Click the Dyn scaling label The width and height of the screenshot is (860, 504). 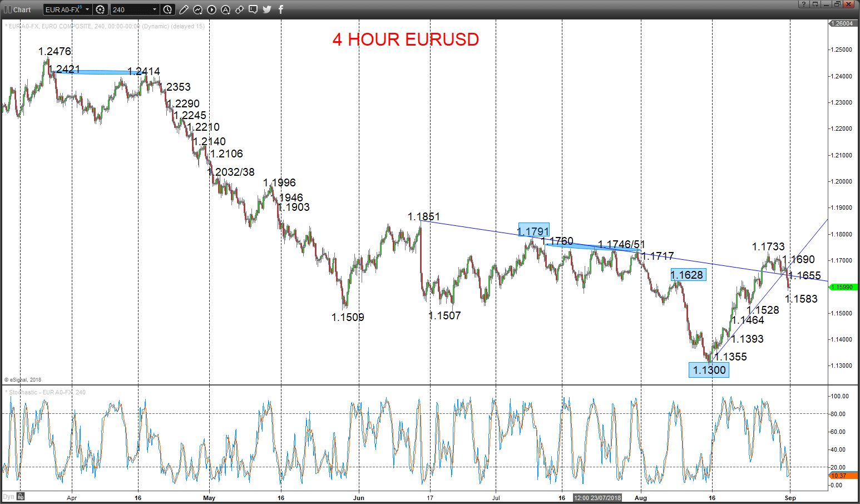(x=8, y=497)
